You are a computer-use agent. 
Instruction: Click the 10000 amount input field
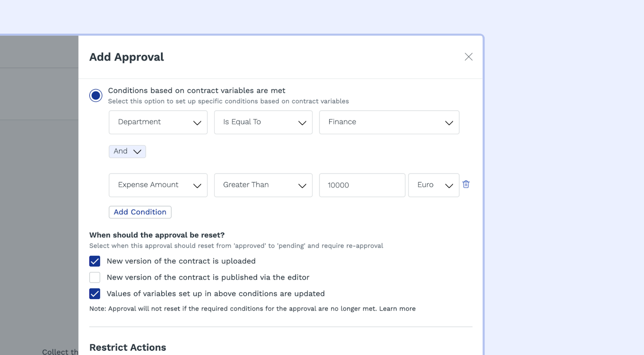coord(362,185)
